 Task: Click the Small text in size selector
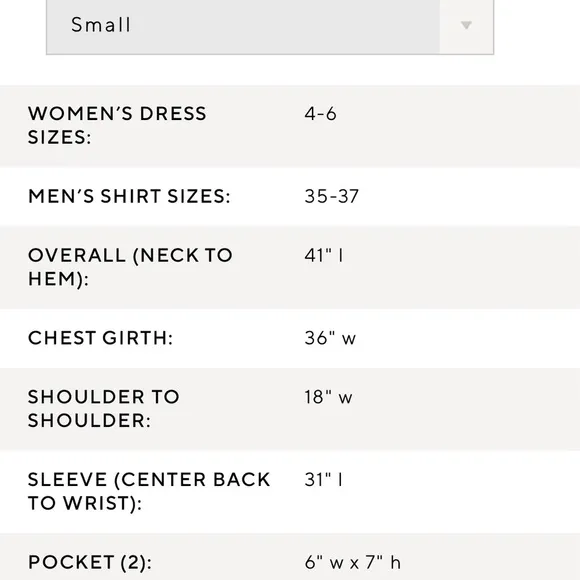101,25
